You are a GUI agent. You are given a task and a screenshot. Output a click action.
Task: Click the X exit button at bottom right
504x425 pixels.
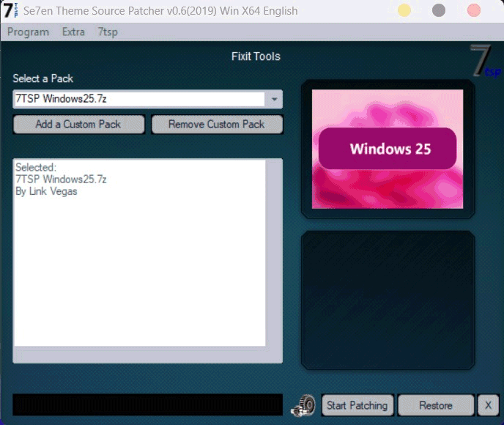click(488, 405)
